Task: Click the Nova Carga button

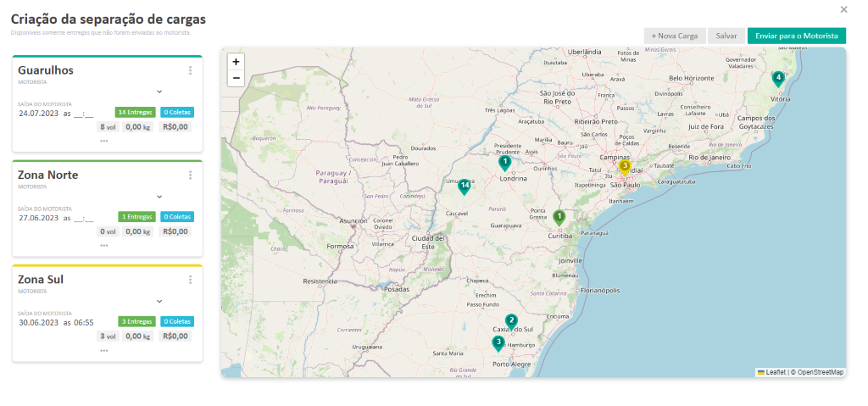Action: (675, 36)
